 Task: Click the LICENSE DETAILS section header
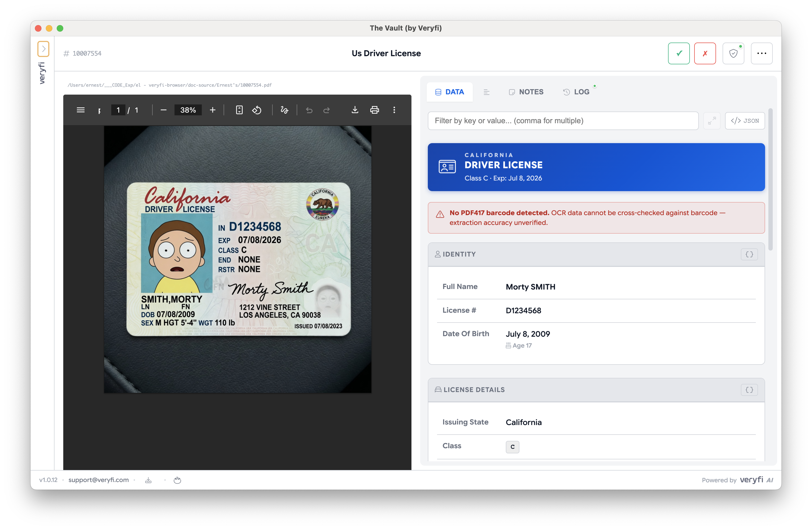point(596,390)
